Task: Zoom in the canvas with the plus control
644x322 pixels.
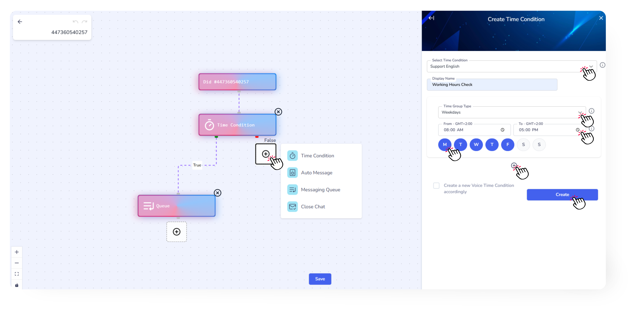Action: click(x=17, y=252)
